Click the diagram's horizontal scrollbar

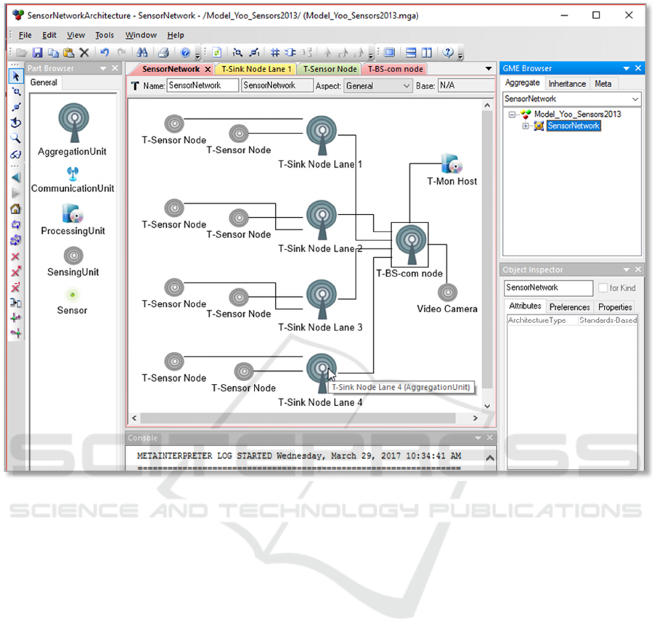(x=298, y=418)
